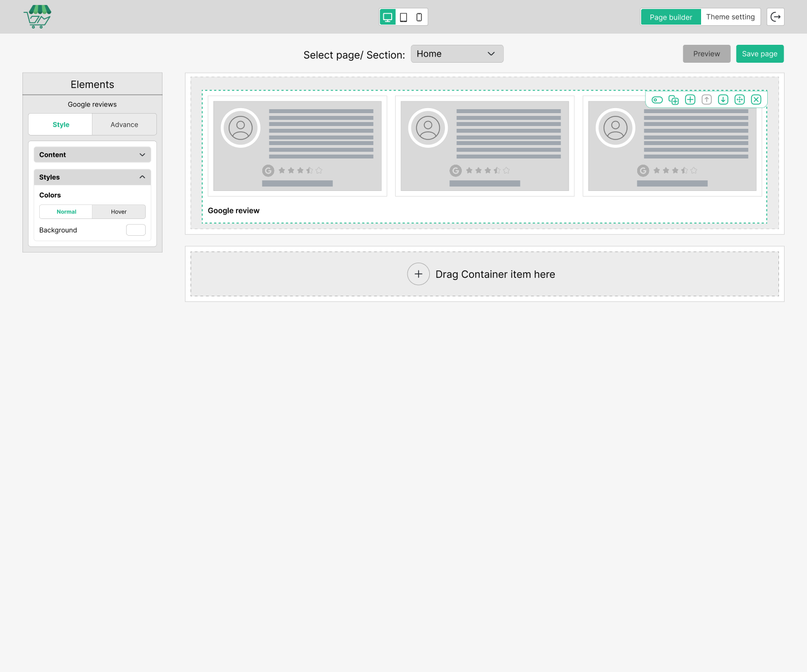Open the Home page selector dropdown

pos(457,54)
